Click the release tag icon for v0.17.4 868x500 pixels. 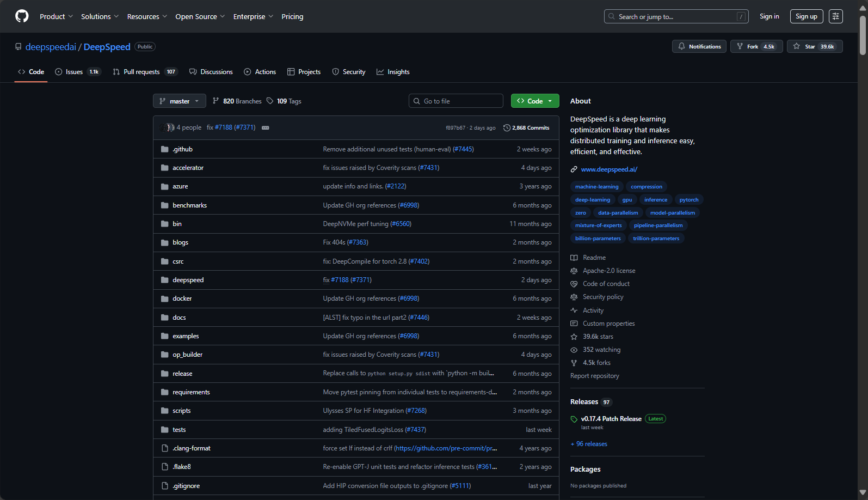pyautogui.click(x=574, y=419)
